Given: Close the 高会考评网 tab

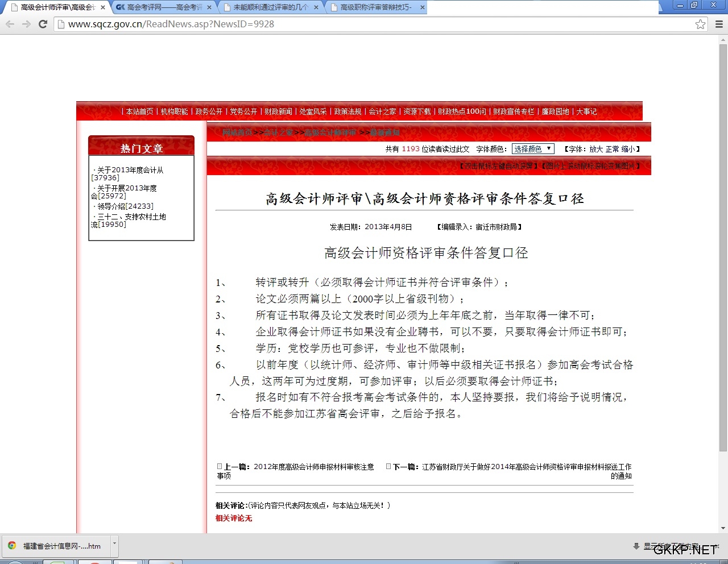Looking at the screenshot, I should (209, 7).
